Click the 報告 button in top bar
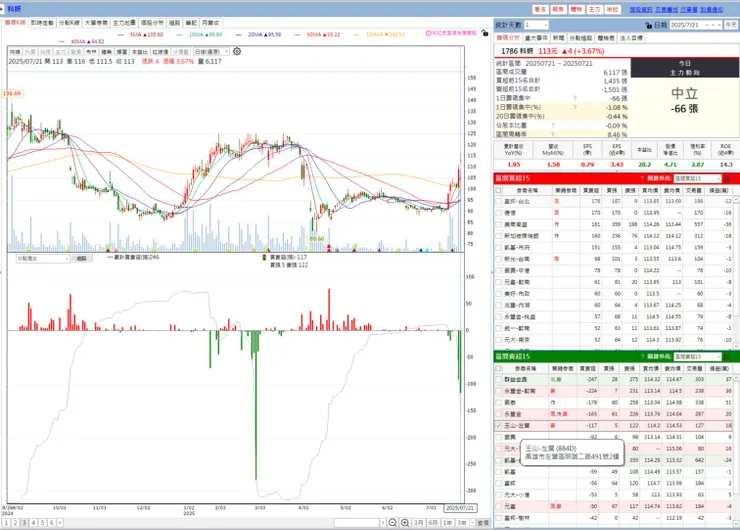The height and width of the screenshot is (530, 740). [558, 9]
